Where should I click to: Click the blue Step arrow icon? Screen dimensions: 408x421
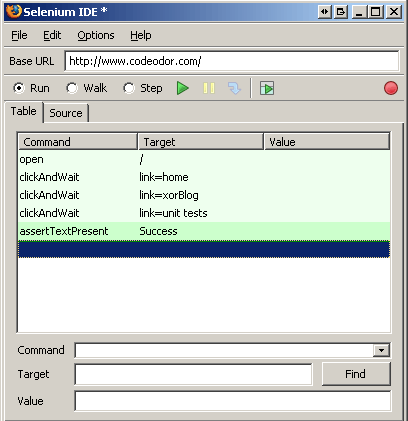[235, 88]
